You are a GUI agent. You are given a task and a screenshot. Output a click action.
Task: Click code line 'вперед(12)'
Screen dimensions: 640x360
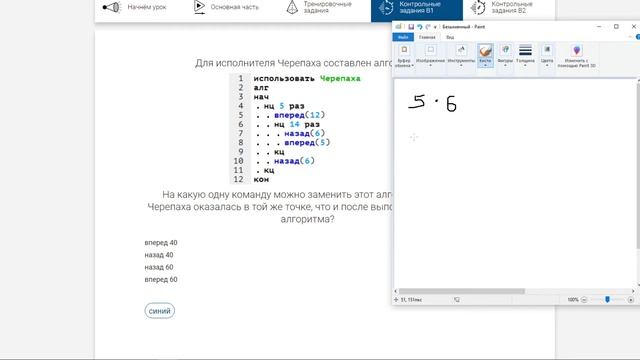tap(300, 115)
